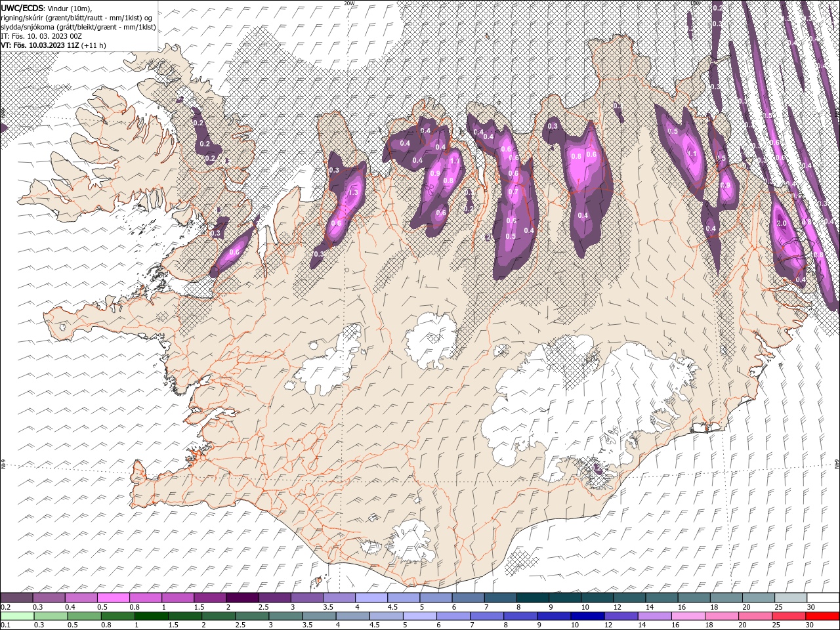Click the light pink rain swatch between 16 and 18

click(x=688, y=616)
